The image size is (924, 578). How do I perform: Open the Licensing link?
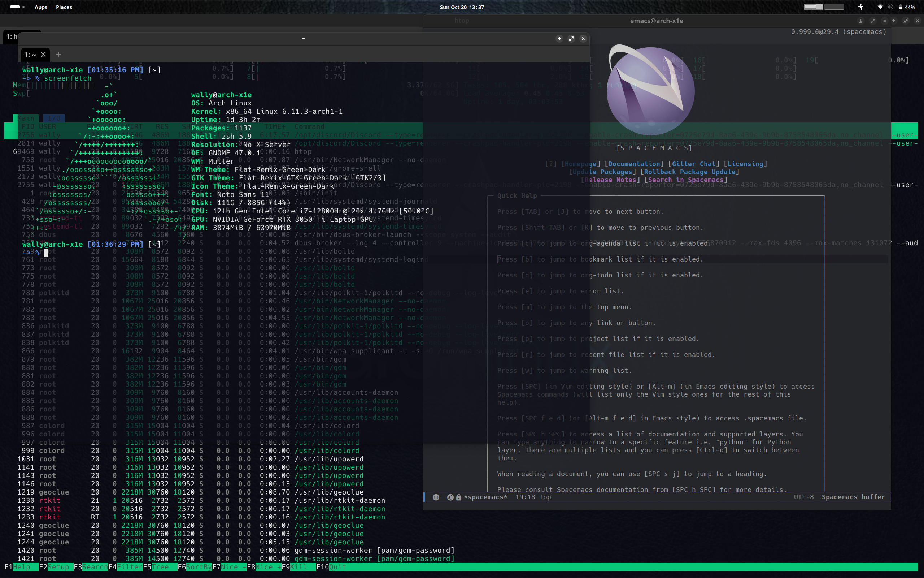pos(745,164)
